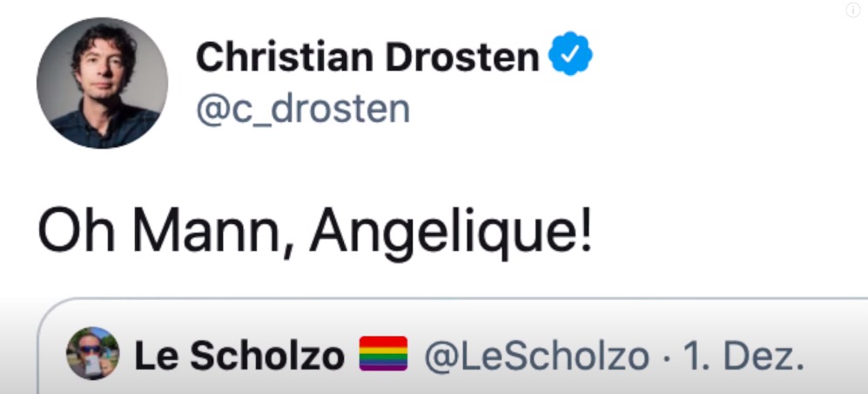Click the rainbow flag emoji

point(383,354)
